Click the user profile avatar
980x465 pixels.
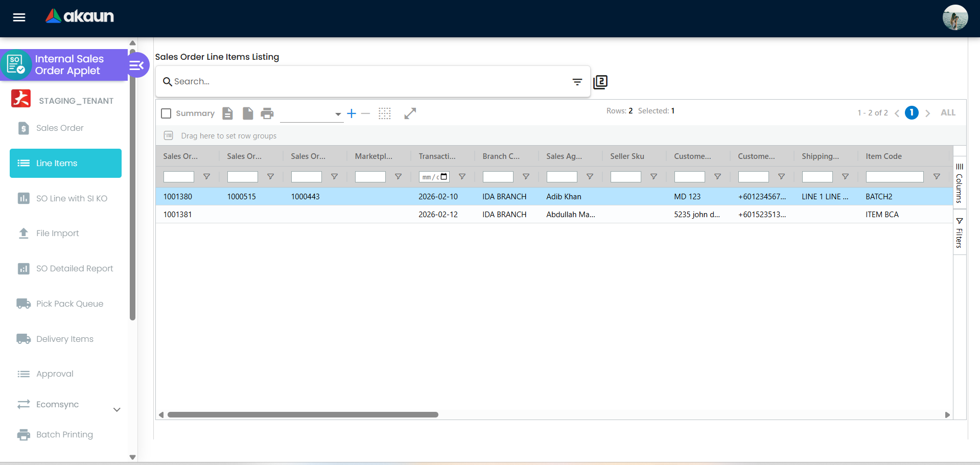(x=954, y=18)
